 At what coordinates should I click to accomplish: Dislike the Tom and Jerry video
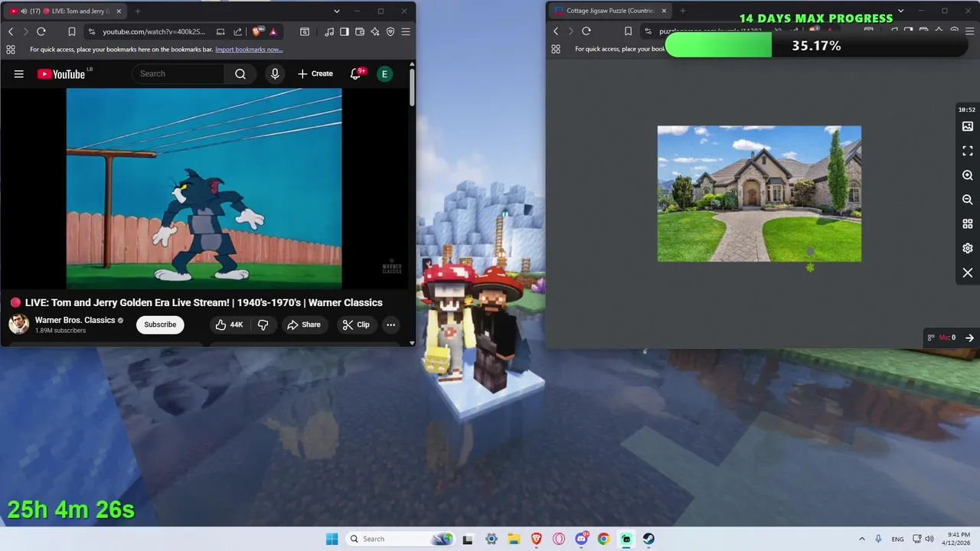[x=263, y=324]
